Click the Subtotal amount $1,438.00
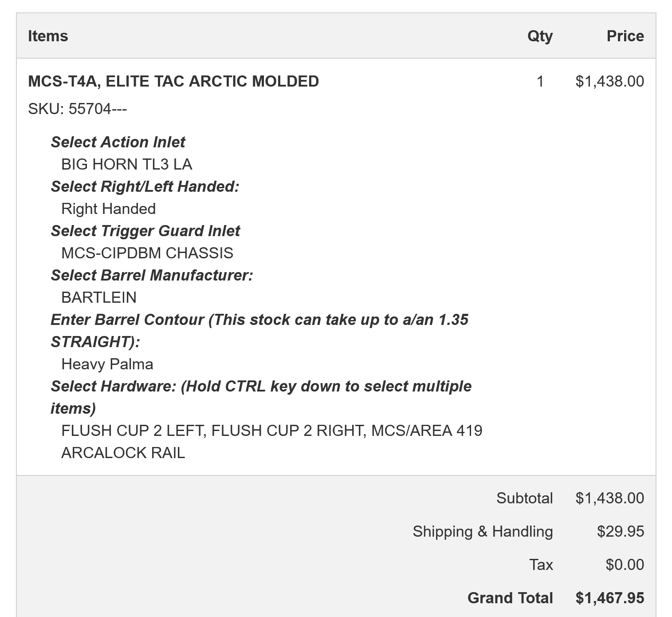 coord(609,498)
